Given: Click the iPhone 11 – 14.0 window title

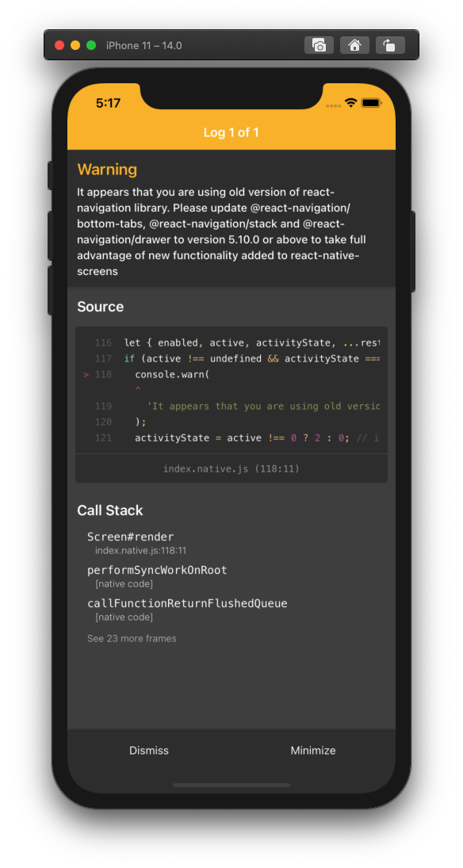Looking at the screenshot, I should (x=144, y=45).
